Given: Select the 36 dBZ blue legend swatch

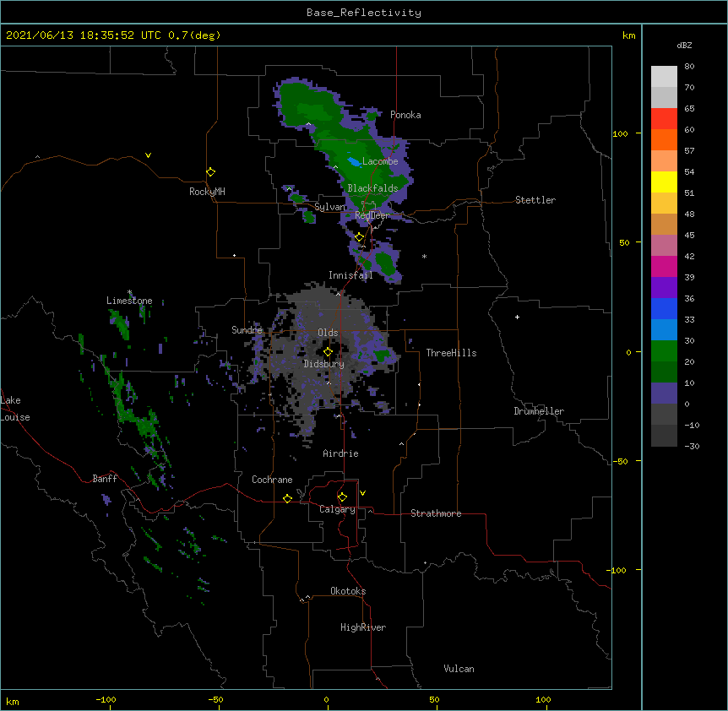Looking at the screenshot, I should tap(664, 308).
